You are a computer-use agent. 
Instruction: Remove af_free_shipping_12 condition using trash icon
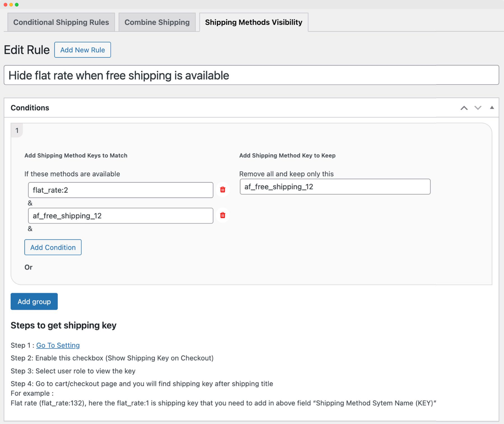coord(223,215)
